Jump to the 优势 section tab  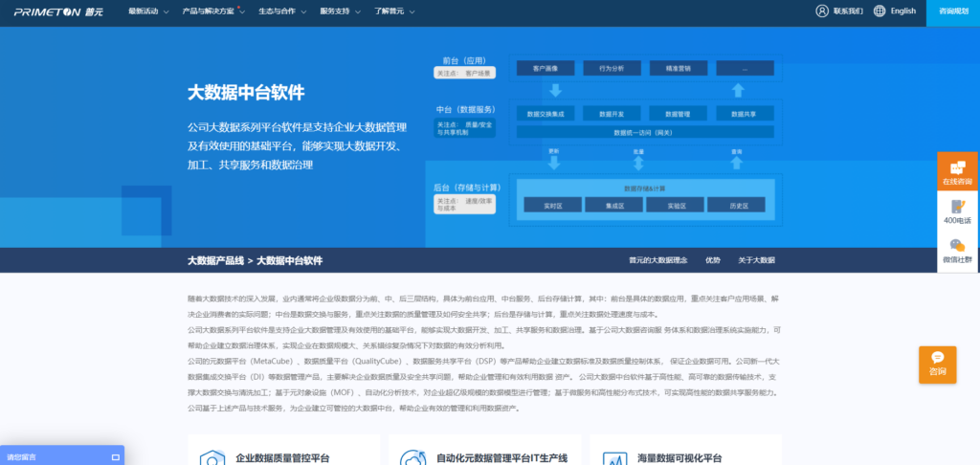click(x=713, y=260)
